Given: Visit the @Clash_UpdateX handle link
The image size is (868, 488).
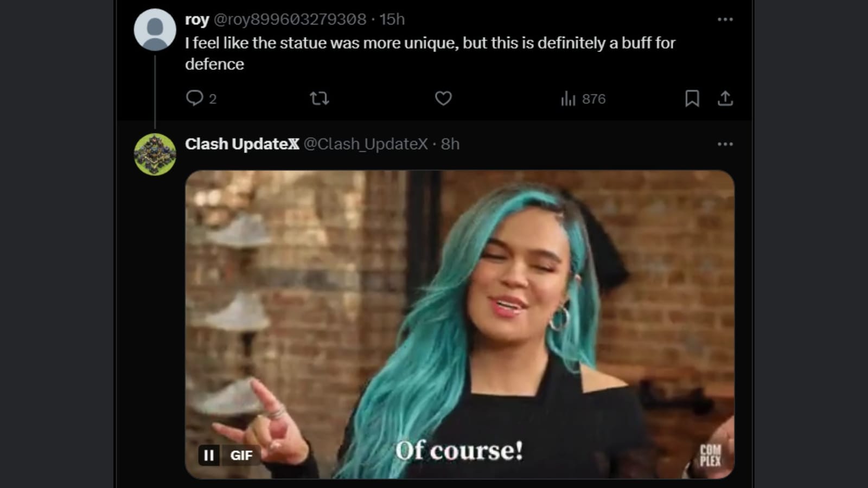Looking at the screenshot, I should tap(366, 144).
